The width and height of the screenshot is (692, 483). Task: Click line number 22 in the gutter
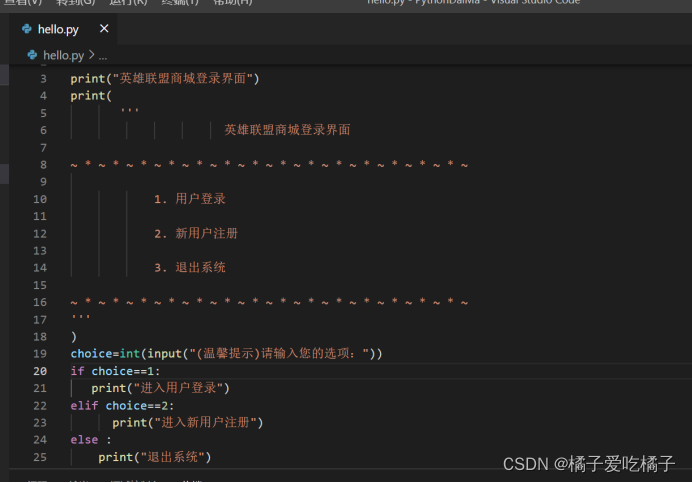click(40, 406)
